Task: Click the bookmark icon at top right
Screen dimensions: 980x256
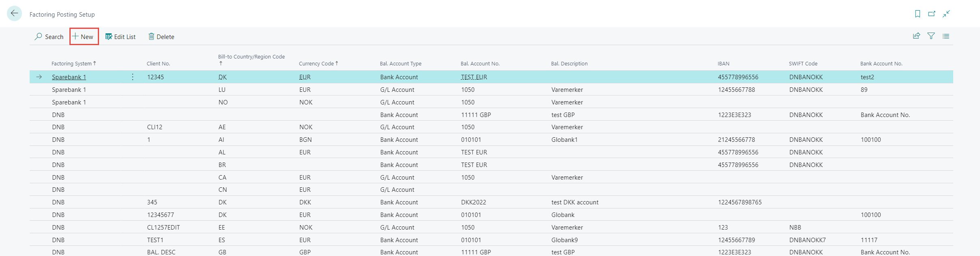Action: click(x=917, y=14)
